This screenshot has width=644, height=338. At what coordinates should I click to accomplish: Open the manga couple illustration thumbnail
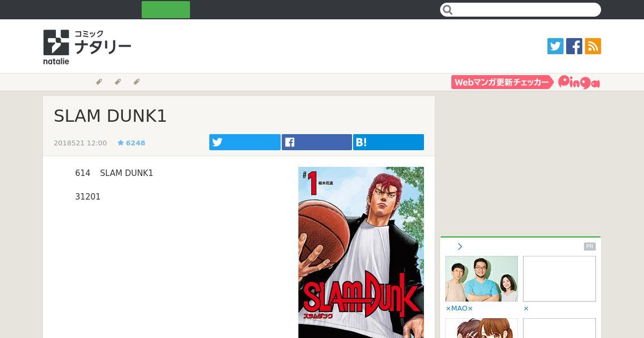click(481, 328)
